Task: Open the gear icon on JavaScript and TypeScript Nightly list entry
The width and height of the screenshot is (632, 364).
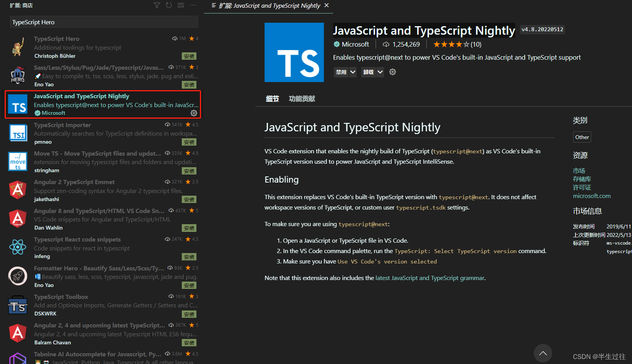Action: [194, 113]
